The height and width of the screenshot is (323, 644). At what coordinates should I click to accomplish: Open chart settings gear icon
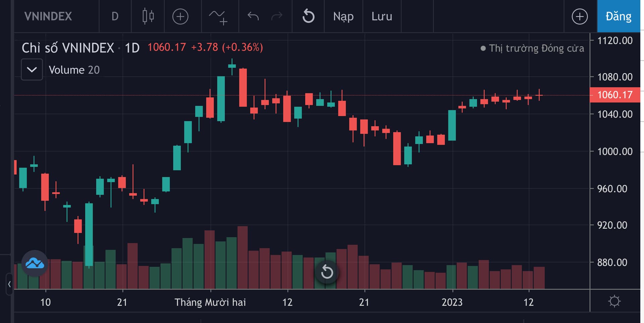[614, 301]
